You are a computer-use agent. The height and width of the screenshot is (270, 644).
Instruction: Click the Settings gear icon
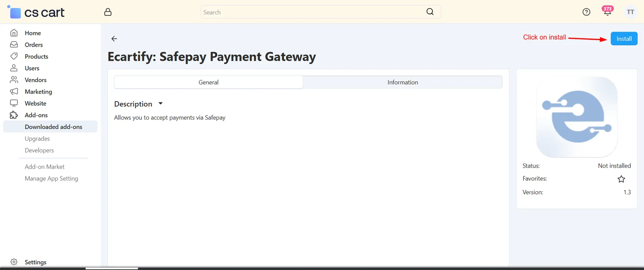[x=14, y=262]
